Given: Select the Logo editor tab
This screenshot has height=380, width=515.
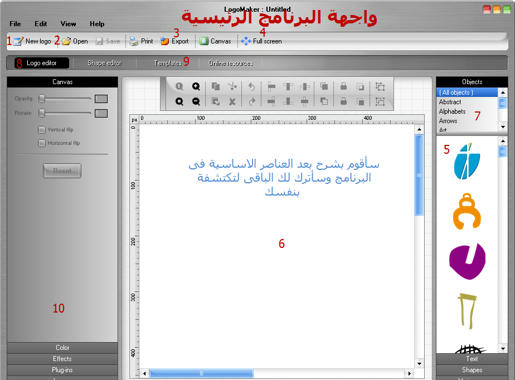Looking at the screenshot, I should click(x=42, y=63).
